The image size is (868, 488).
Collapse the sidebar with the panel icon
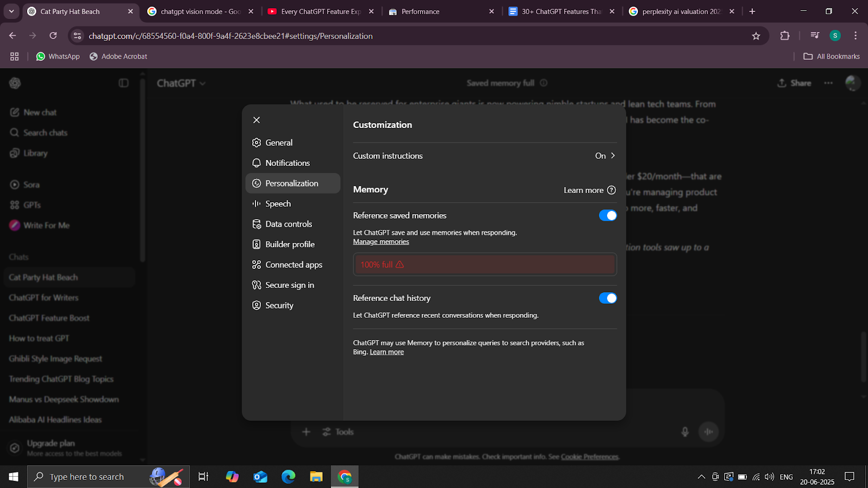click(124, 83)
